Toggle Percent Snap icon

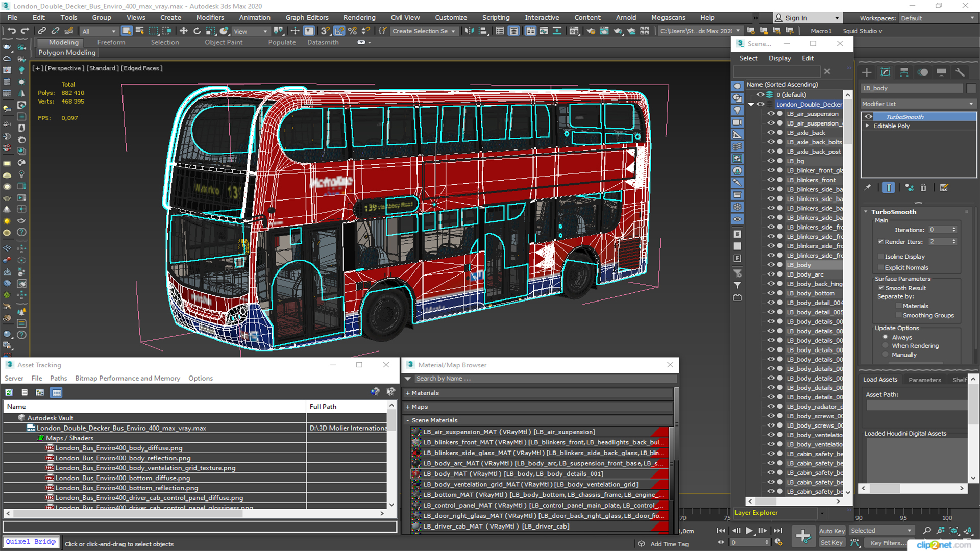[352, 31]
